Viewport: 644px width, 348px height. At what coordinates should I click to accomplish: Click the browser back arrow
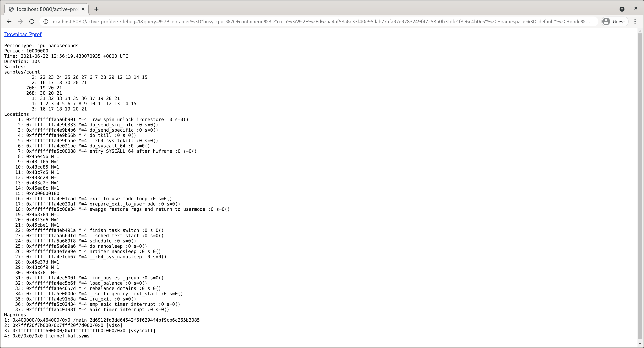pyautogui.click(x=9, y=21)
